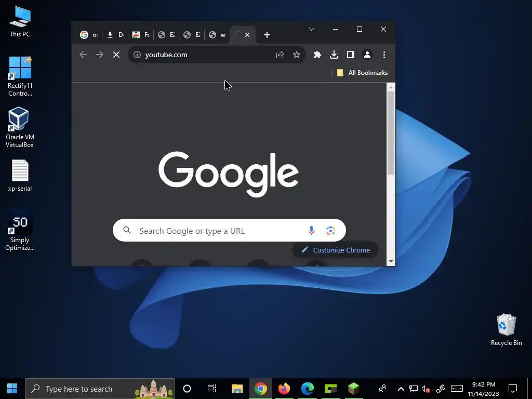Bookmark this tab with the star icon
Viewport: 532px width, 399px height.
[x=297, y=55]
